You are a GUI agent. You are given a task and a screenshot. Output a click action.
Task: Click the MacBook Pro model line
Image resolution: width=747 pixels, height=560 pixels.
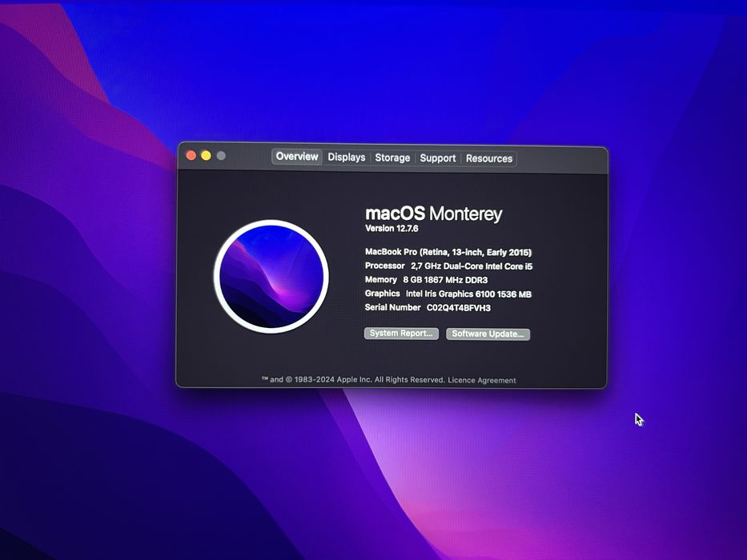448,252
